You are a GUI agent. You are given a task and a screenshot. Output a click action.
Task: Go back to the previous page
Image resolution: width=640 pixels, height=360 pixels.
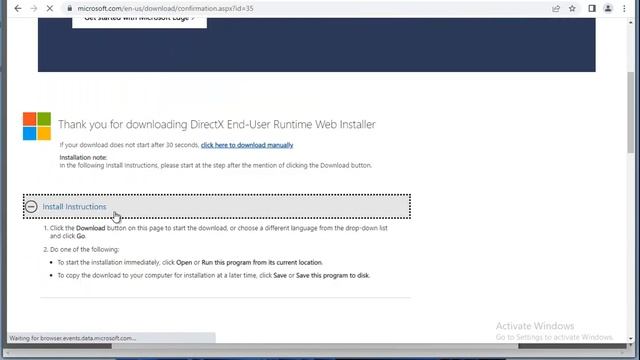pos(18,8)
